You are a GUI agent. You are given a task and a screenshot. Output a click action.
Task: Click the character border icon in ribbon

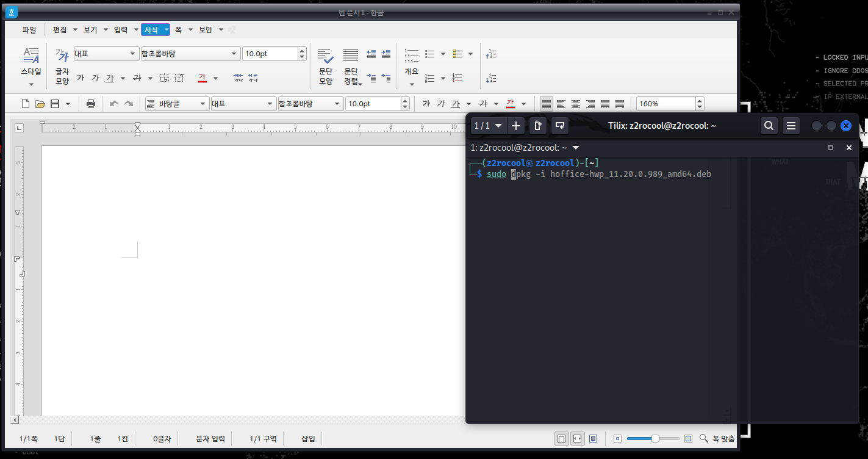165,78
